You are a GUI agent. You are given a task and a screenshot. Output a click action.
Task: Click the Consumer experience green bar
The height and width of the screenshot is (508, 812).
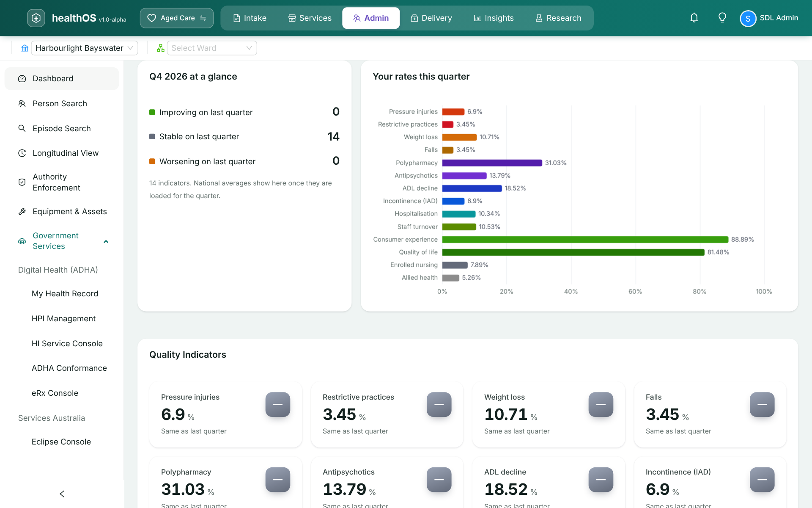coord(585,240)
